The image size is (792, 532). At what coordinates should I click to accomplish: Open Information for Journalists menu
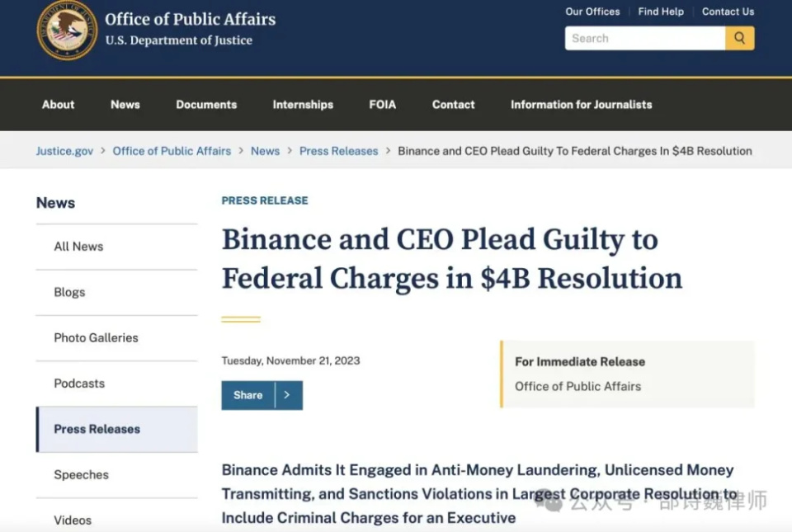[x=582, y=105]
